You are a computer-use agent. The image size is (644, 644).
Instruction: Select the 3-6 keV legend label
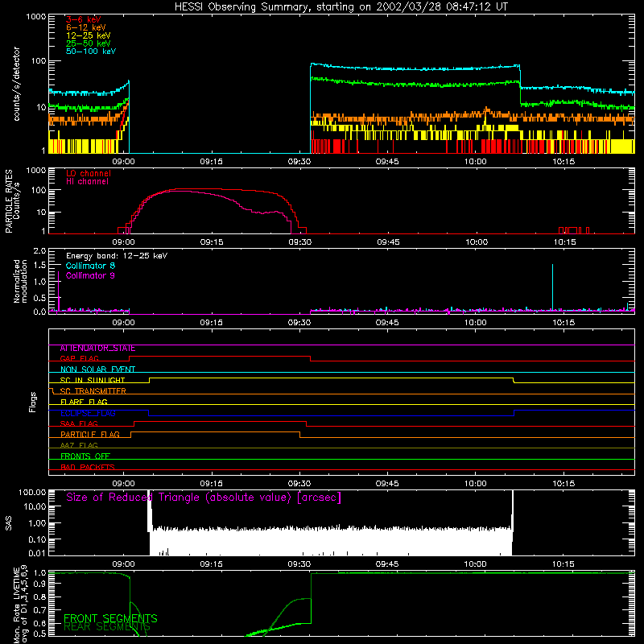[x=83, y=19]
